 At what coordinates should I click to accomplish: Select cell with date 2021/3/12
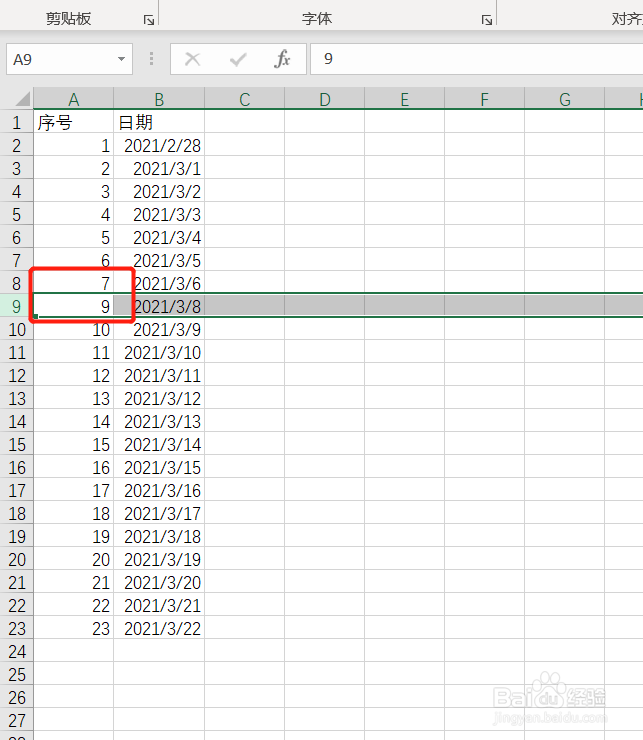click(159, 398)
